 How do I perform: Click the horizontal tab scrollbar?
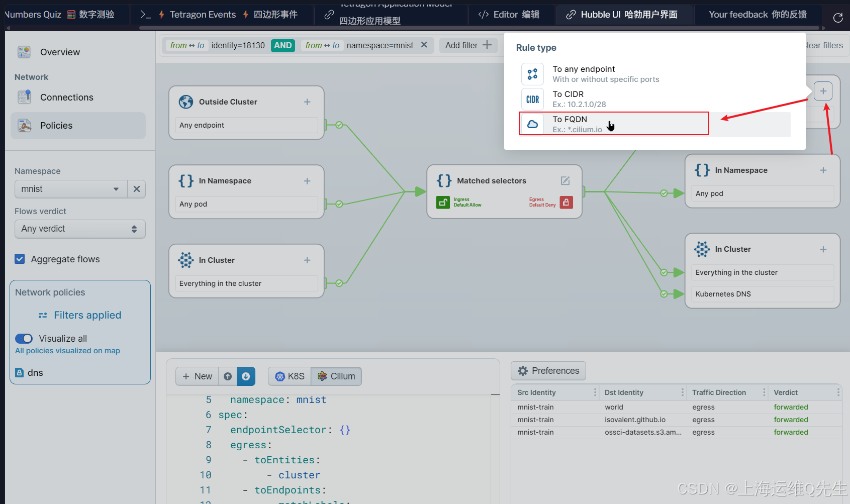[x=479, y=28]
